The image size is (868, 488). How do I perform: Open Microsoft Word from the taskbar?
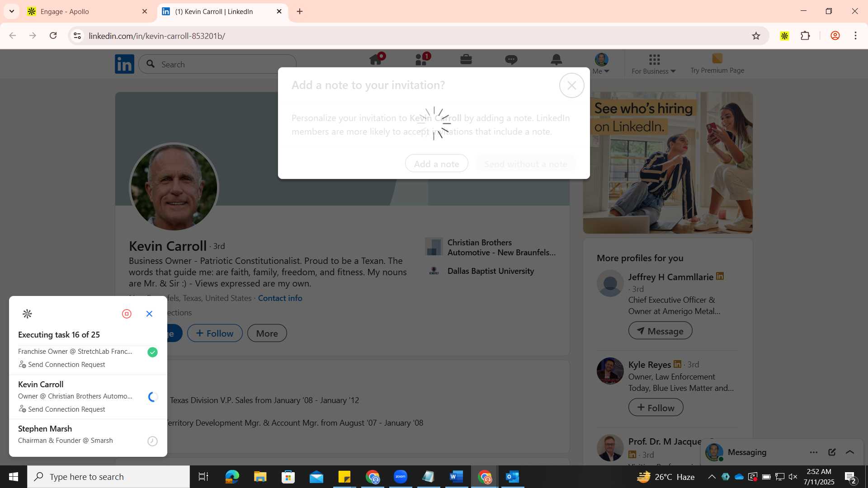(x=457, y=477)
